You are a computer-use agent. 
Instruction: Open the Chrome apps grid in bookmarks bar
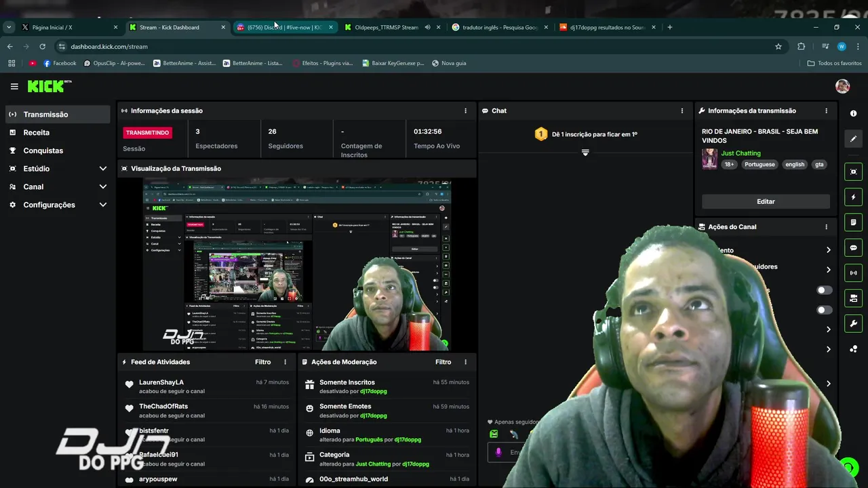(x=12, y=63)
